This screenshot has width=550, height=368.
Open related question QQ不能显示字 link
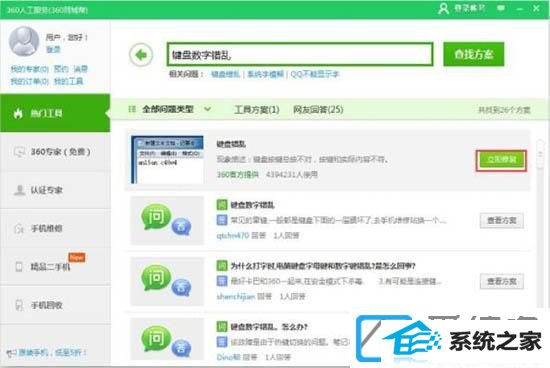[315, 74]
